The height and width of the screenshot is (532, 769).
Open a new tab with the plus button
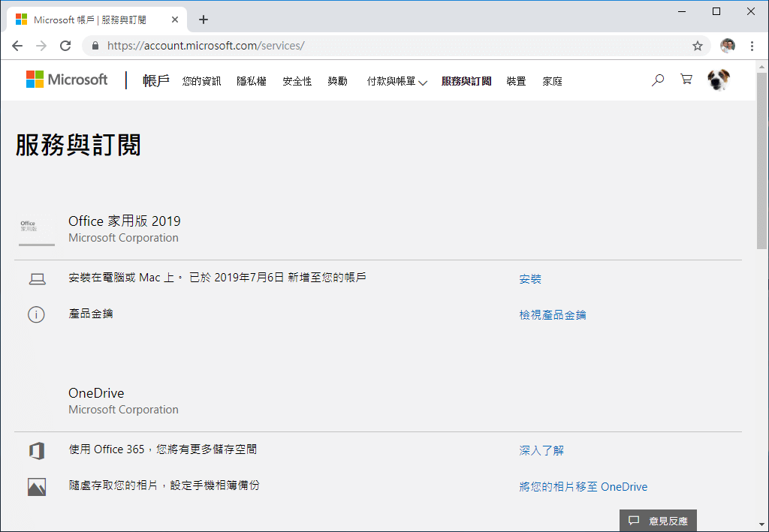tap(204, 20)
